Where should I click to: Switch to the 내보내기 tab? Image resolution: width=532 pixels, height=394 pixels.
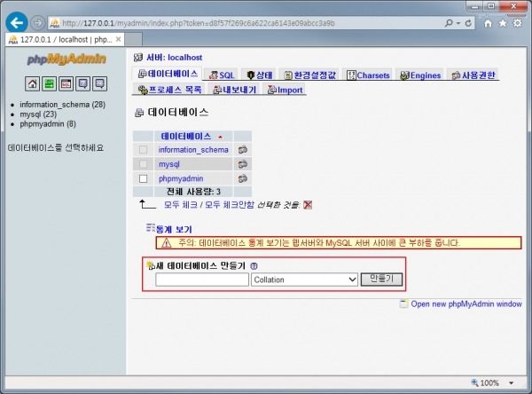(x=234, y=90)
